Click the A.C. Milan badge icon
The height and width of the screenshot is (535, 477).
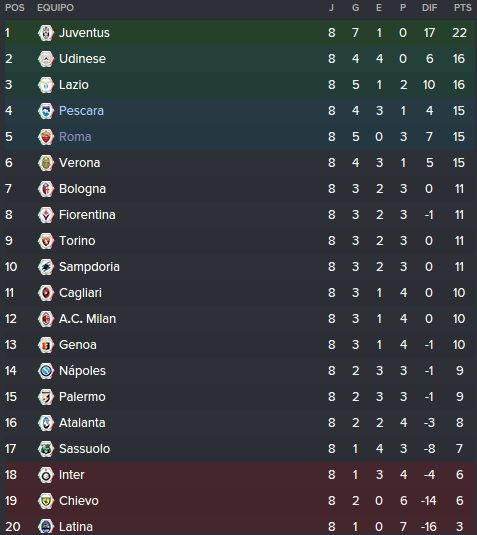[46, 319]
